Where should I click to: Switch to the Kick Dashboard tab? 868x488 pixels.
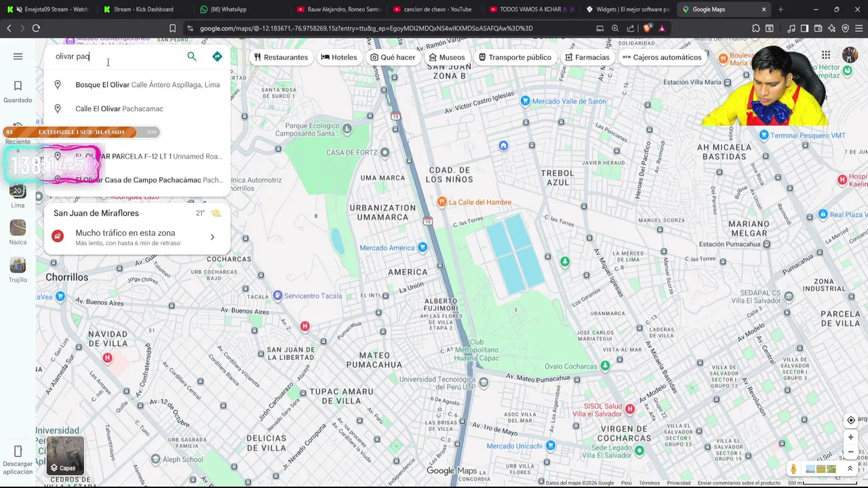(144, 9)
